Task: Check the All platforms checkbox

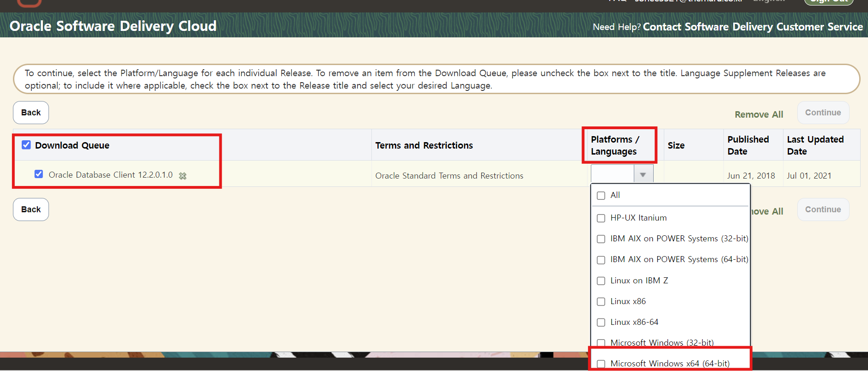Action: coord(601,196)
